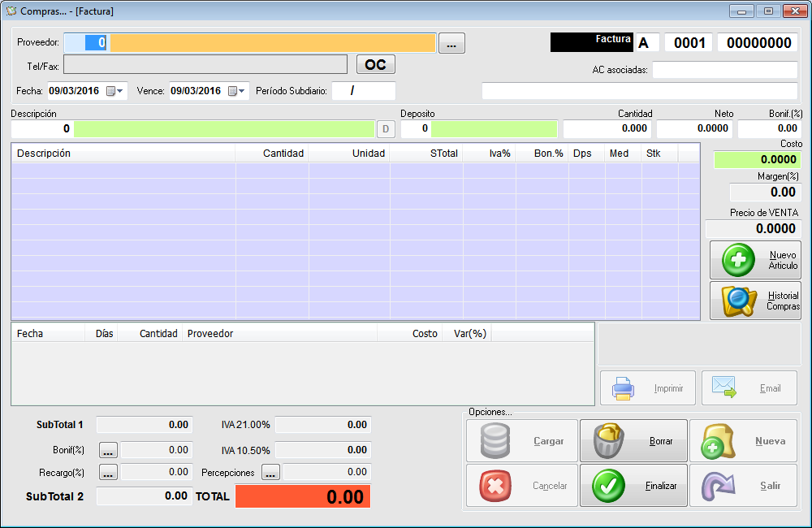Click the green Costo field
Viewport: 812px width, 528px height.
tap(758, 159)
